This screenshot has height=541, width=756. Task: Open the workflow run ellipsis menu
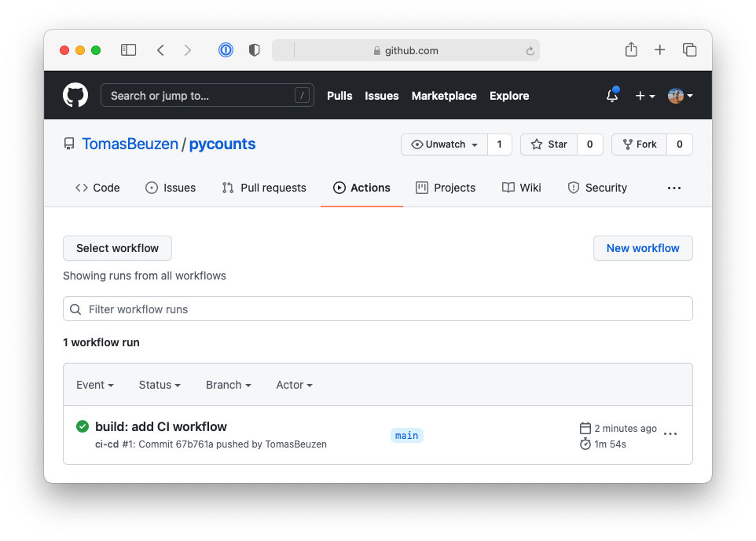pyautogui.click(x=670, y=434)
